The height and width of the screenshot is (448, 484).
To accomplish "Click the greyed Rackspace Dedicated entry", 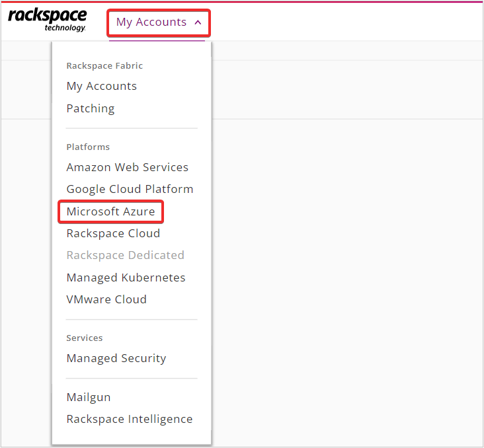I will click(x=126, y=255).
